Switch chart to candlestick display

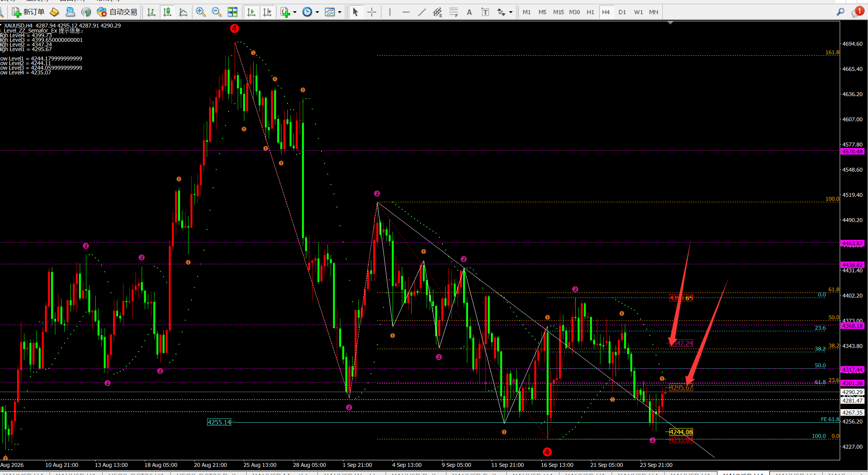tap(167, 12)
